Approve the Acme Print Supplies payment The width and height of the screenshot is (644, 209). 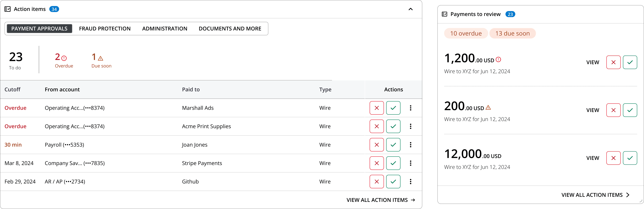click(x=393, y=126)
